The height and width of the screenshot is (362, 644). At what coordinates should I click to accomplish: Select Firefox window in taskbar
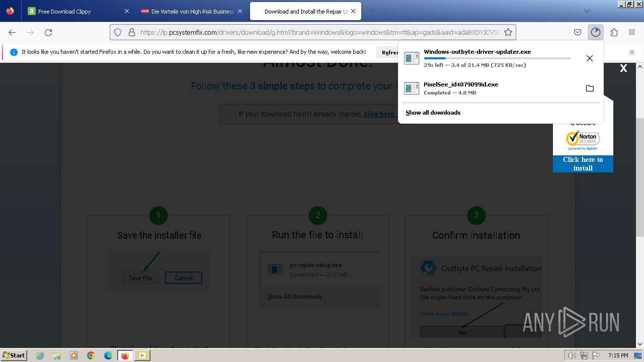(125, 355)
